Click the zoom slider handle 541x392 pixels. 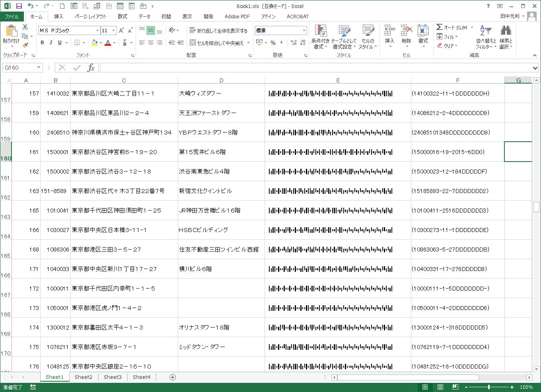coord(489,387)
